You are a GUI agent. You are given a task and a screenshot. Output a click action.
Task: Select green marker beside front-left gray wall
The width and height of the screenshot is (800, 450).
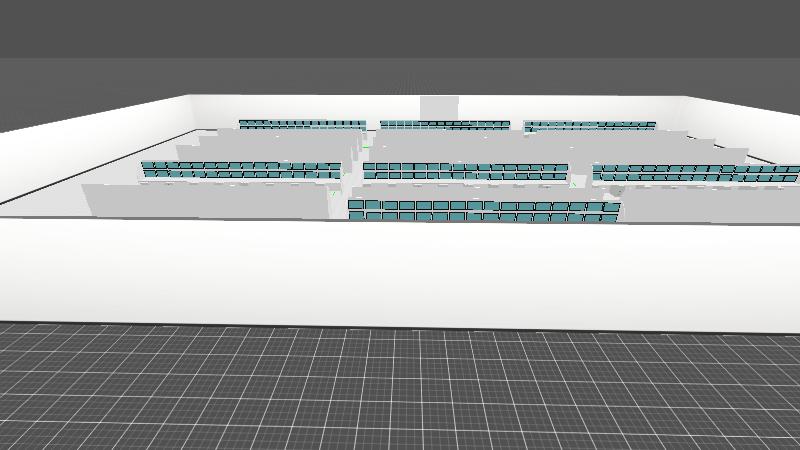[333, 194]
